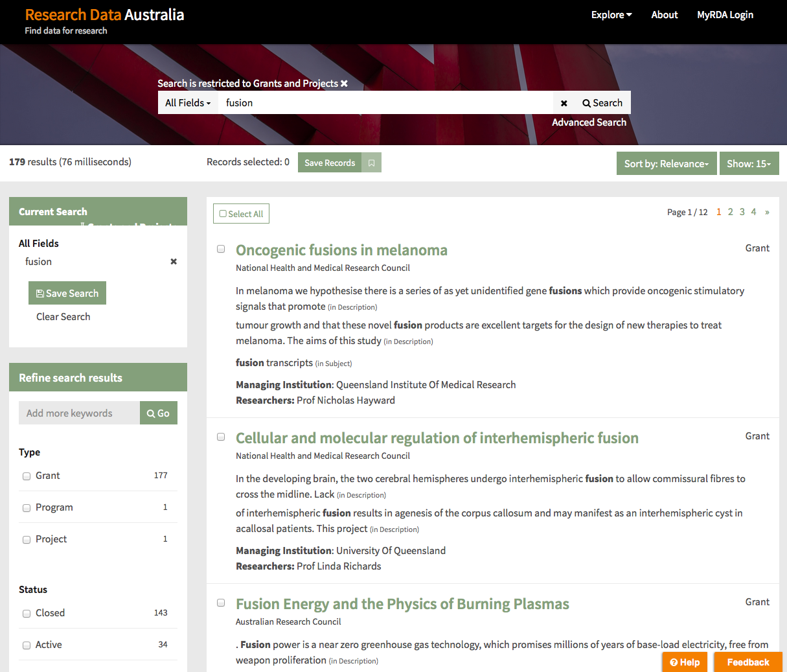Click Save Search button

(x=67, y=294)
